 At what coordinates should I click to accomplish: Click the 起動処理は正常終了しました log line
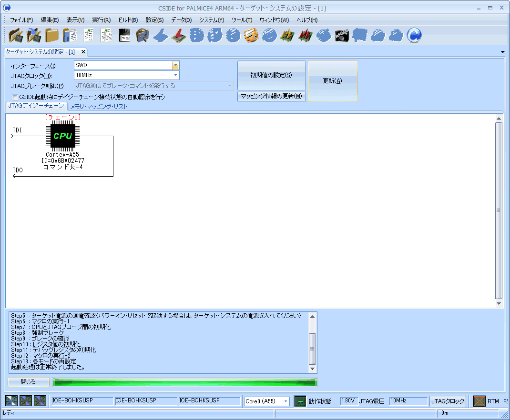(48, 367)
